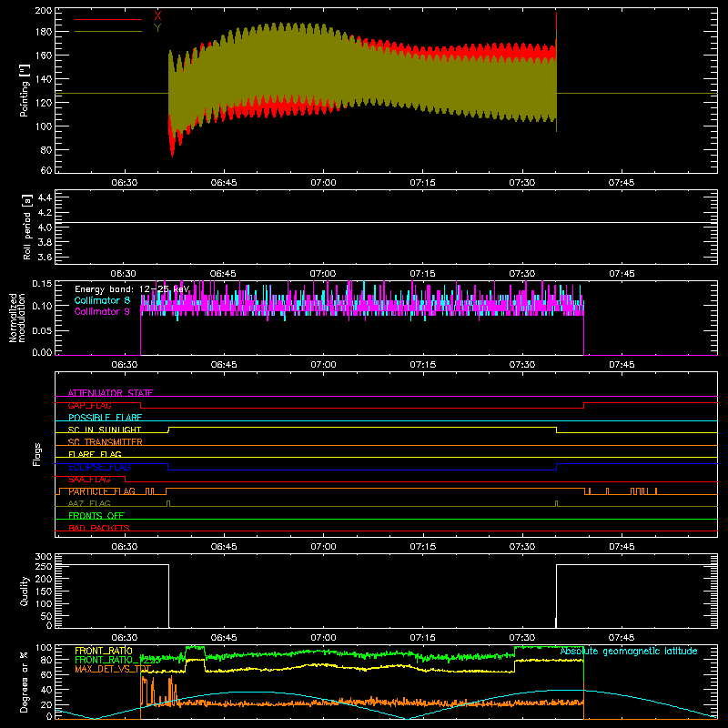
Task: Select the GAP_FLAG label
Action: (x=89, y=405)
